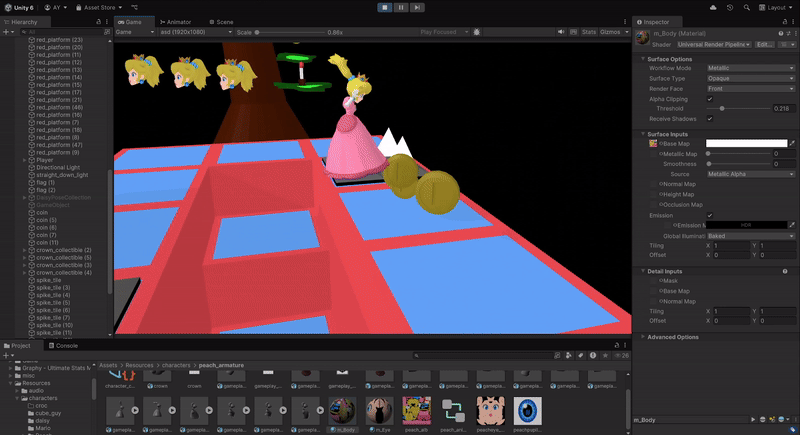Switch to the Scene tab
The width and height of the screenshot is (800, 435).
pos(221,22)
